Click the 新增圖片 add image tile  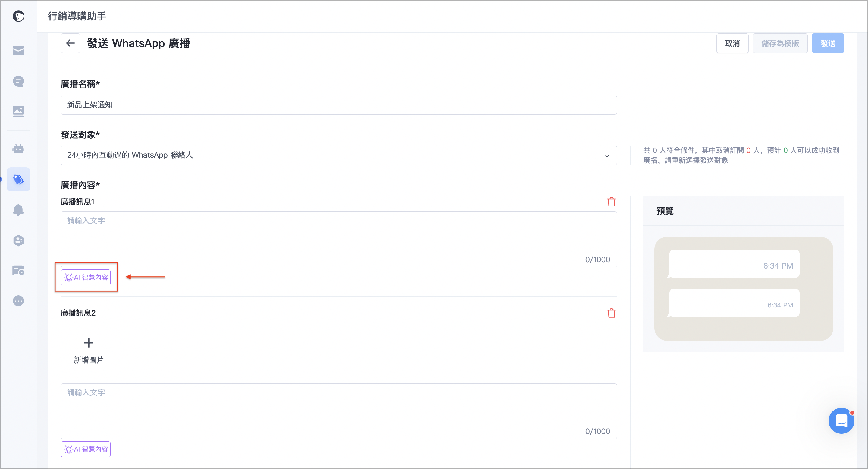pos(89,351)
